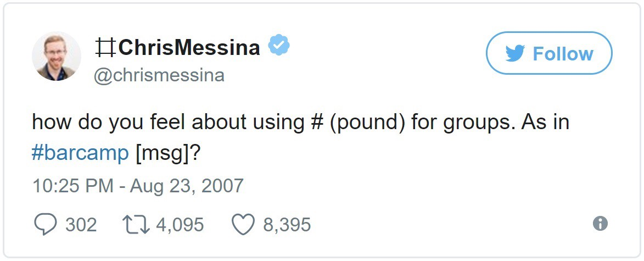Screen dimensions: 644x261
Task: View the 4,095 retweets count
Action: click(180, 224)
